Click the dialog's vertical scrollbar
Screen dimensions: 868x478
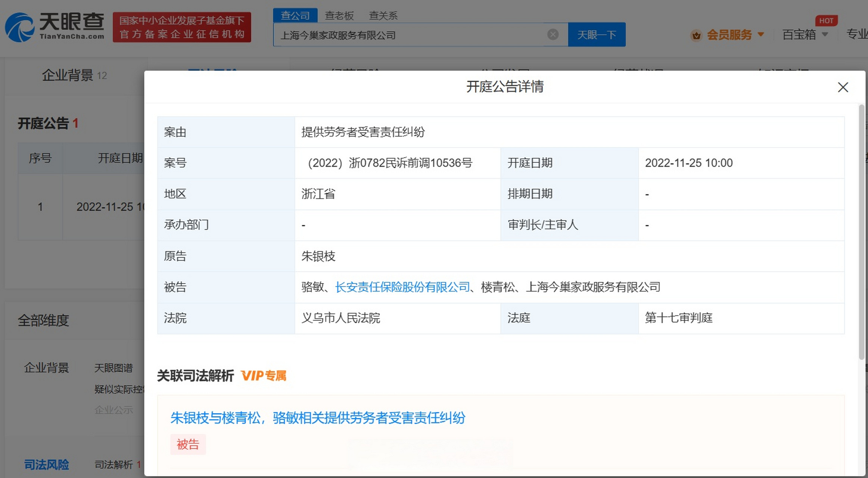(x=862, y=232)
